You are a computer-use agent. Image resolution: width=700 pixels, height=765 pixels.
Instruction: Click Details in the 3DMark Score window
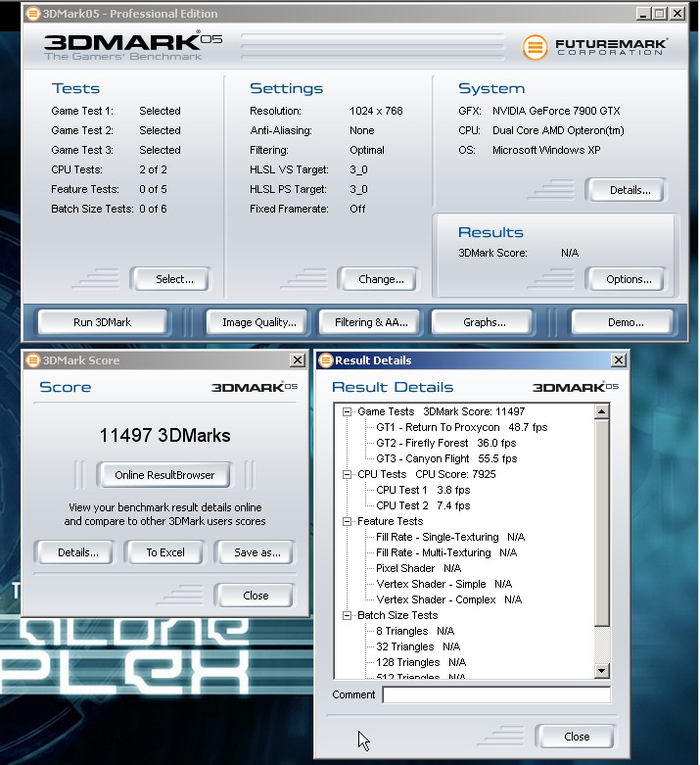77,552
